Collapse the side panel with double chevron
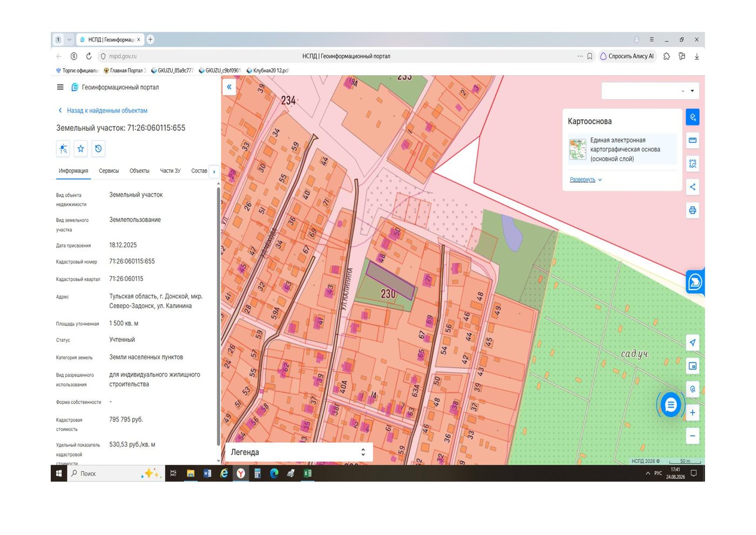The image size is (756, 535). [229, 86]
